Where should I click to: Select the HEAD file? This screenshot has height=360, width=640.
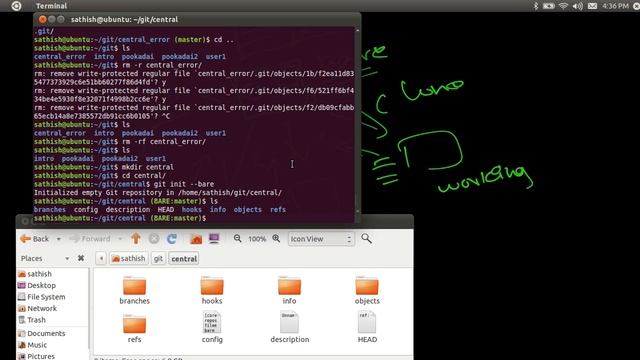tap(367, 327)
